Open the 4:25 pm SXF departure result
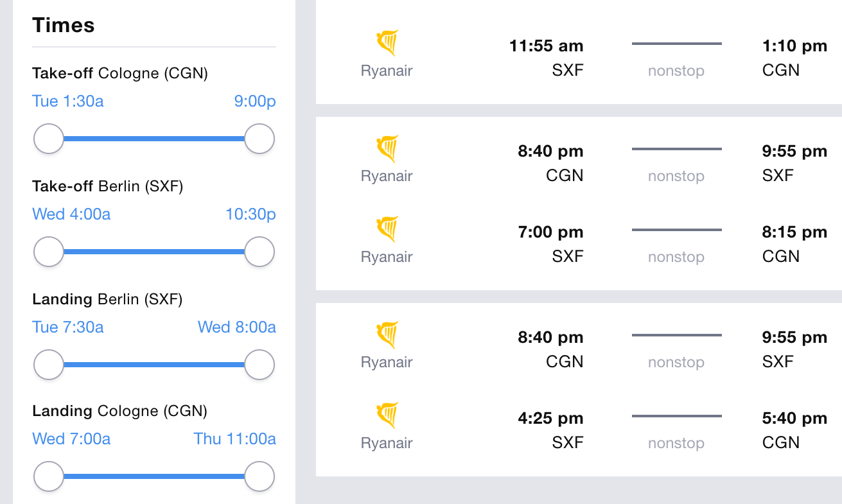This screenshot has height=504, width=842. (579, 430)
